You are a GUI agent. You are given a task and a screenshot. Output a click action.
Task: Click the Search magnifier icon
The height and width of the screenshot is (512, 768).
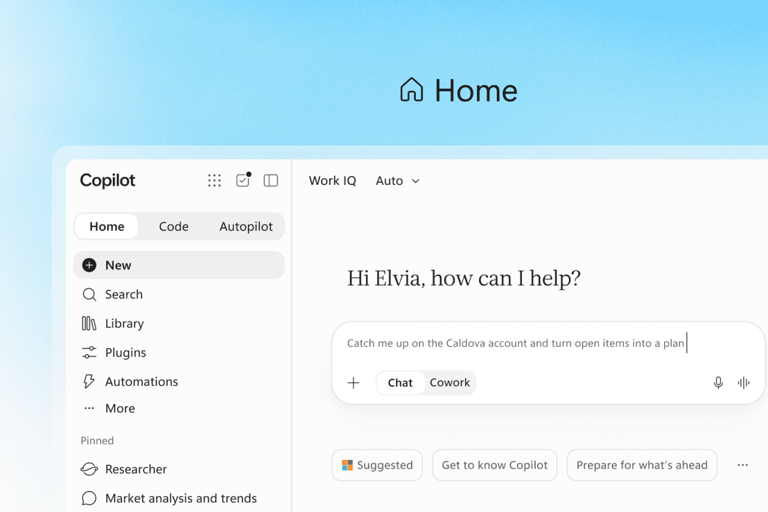89,294
